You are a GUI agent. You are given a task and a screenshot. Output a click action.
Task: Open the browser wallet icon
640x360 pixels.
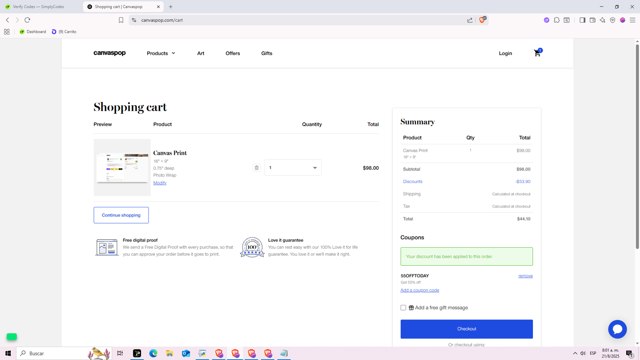coord(592,20)
